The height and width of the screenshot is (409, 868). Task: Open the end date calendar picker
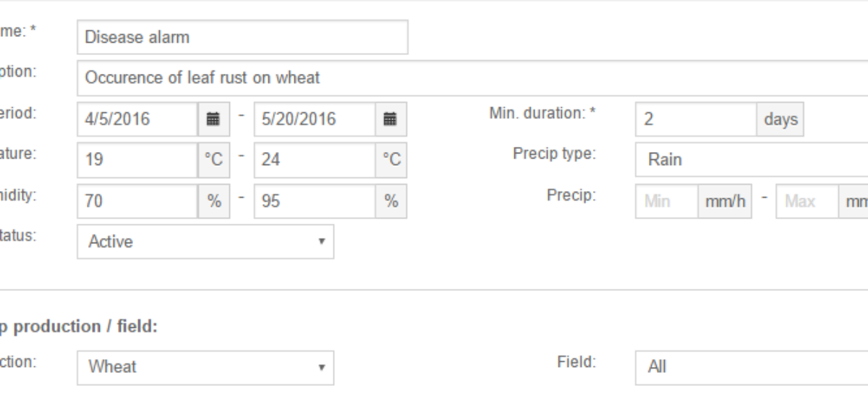(x=391, y=119)
